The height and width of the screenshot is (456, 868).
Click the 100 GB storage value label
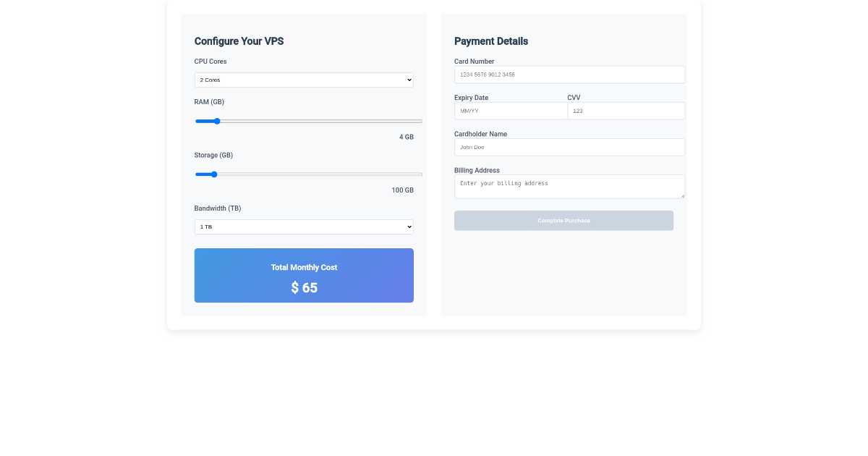402,190
